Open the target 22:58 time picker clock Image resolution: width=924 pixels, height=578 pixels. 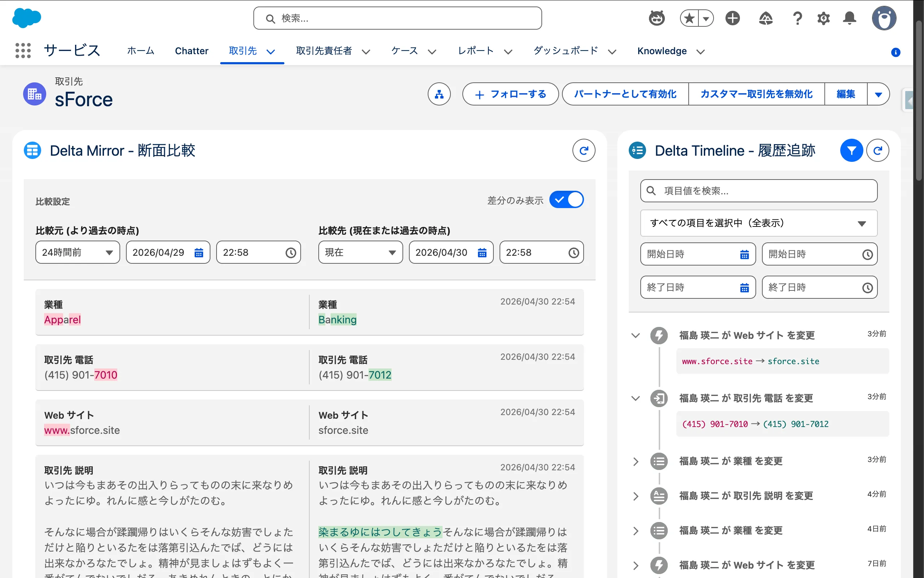tap(574, 253)
